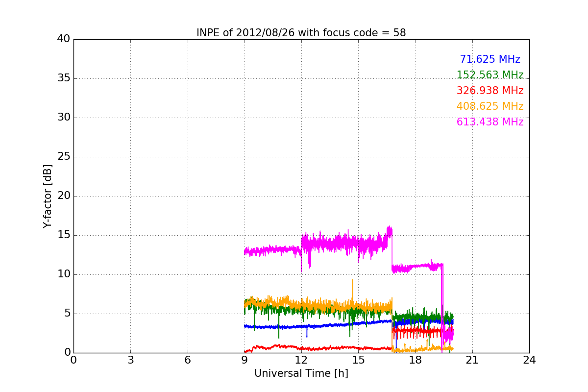588x392 pixels.
Task: Click x-axis tick label '9'
Action: pyautogui.click(x=245, y=360)
